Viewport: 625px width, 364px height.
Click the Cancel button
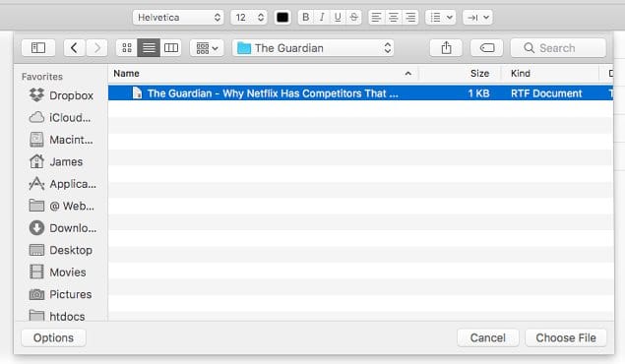pos(488,337)
